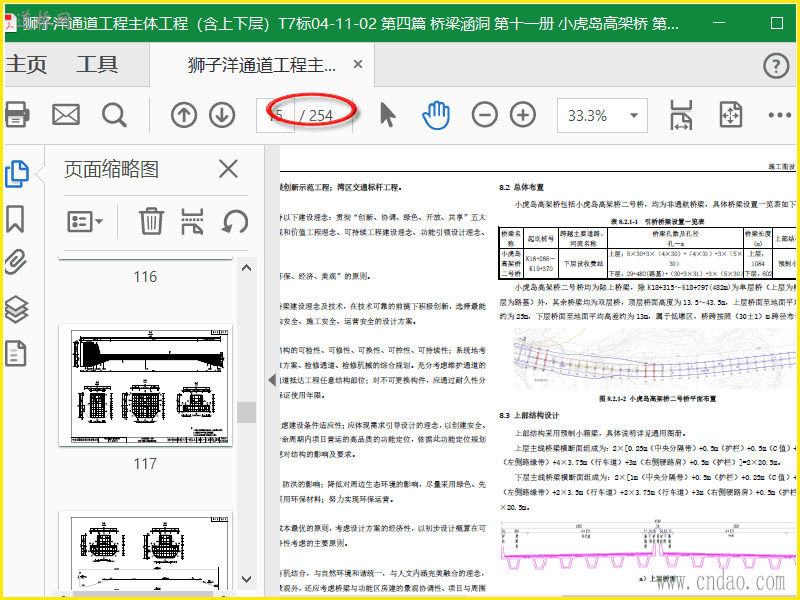
Task: Click the fit width scrolling mode icon
Action: pyautogui.click(x=681, y=115)
